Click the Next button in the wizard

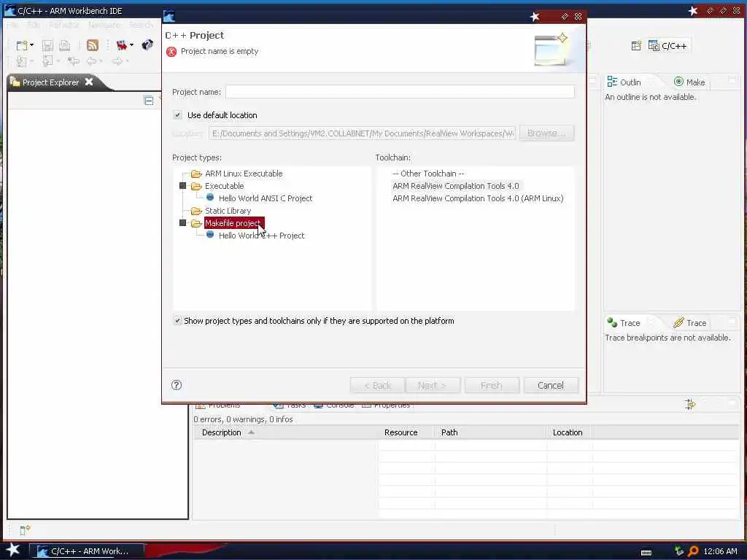[x=432, y=385]
